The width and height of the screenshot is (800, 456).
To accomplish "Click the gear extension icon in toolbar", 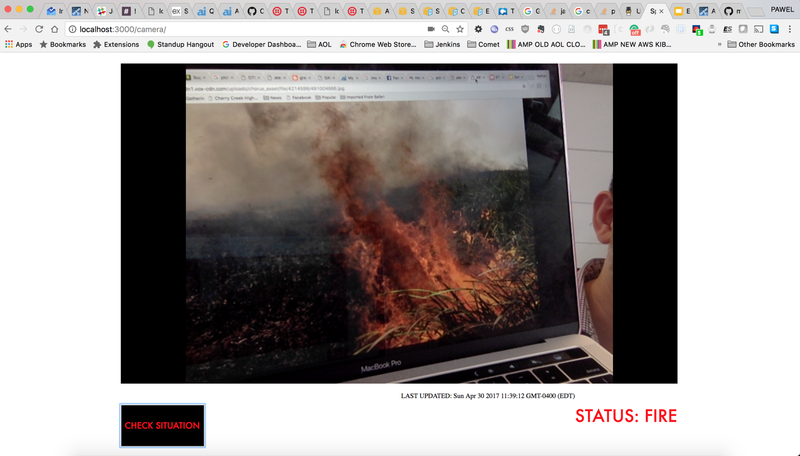I will coord(477,29).
